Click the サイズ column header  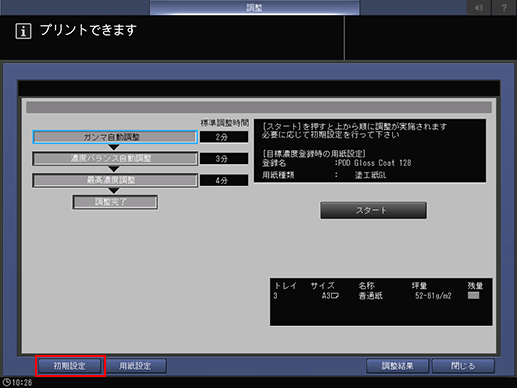pyautogui.click(x=322, y=286)
